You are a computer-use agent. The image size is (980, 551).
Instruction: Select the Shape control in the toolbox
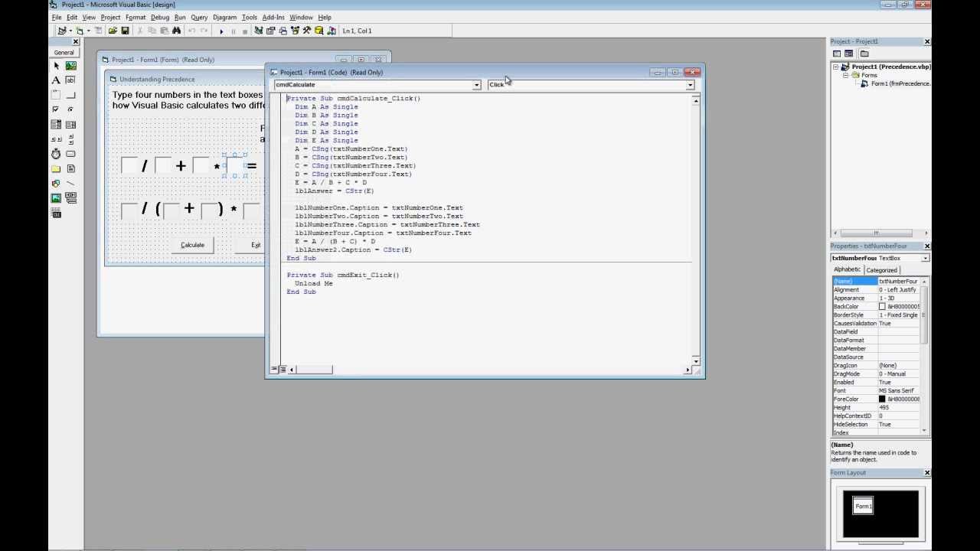pyautogui.click(x=56, y=184)
